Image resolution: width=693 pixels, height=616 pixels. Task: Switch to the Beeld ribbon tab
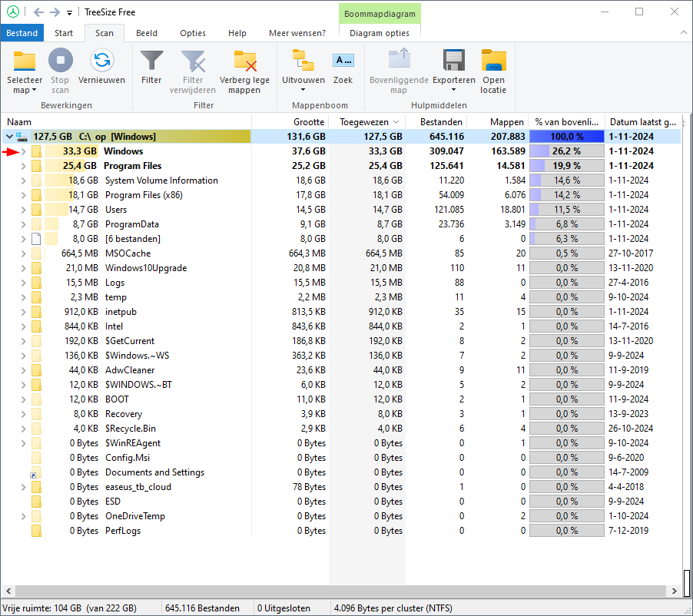point(147,33)
